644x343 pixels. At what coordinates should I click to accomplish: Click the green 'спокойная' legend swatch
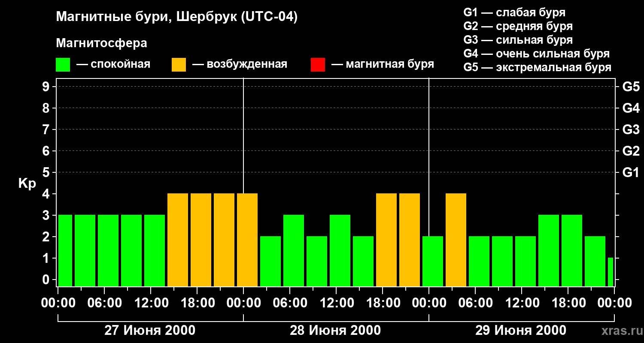(x=63, y=65)
